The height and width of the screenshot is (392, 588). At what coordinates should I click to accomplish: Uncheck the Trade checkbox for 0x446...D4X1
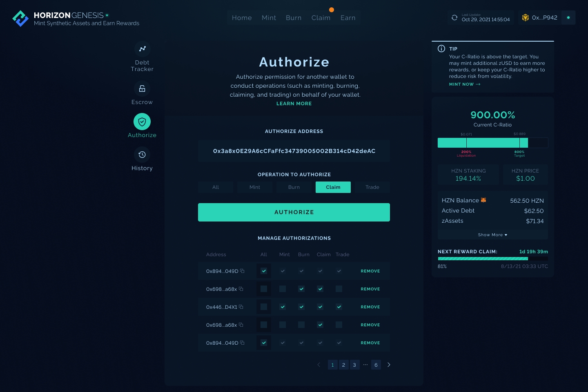(x=339, y=307)
